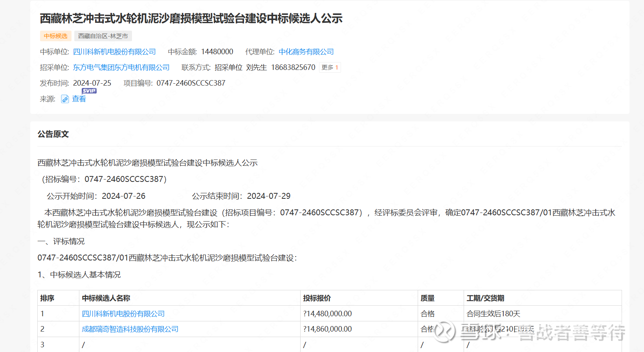Viewport: 644px width, 352px height.
Task: Click the source link icon beside 查看
Action: click(65, 99)
